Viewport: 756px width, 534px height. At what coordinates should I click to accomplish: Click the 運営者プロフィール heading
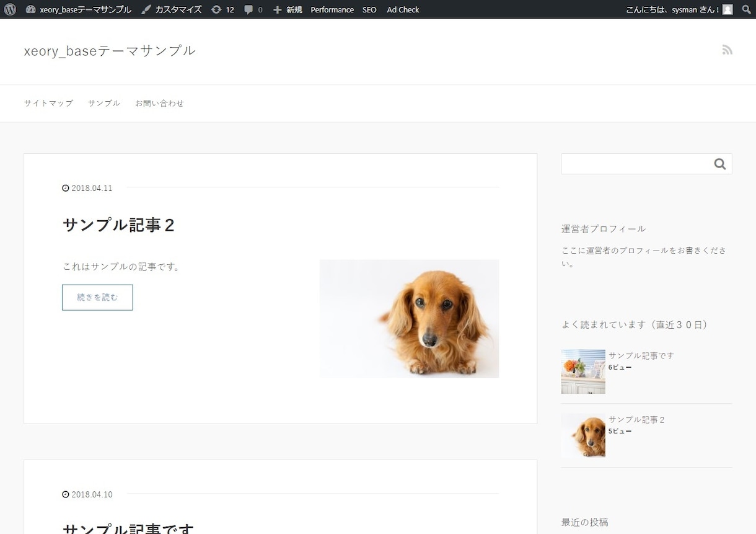tap(604, 229)
